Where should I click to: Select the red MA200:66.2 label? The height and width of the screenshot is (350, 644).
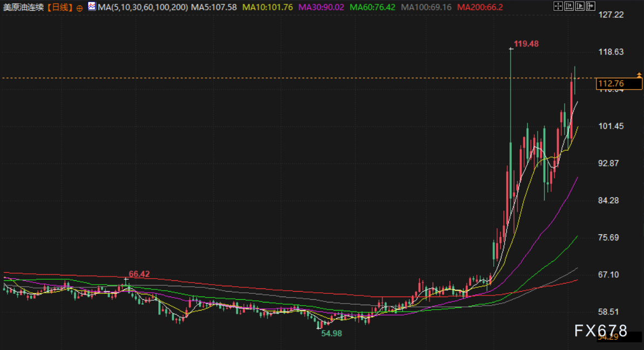(480, 8)
